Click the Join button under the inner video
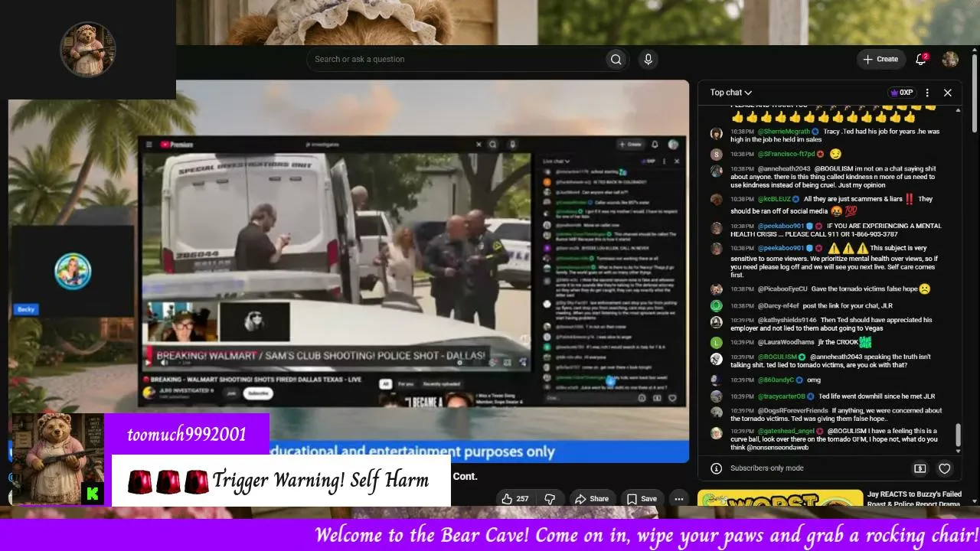980x551 pixels. click(x=230, y=393)
